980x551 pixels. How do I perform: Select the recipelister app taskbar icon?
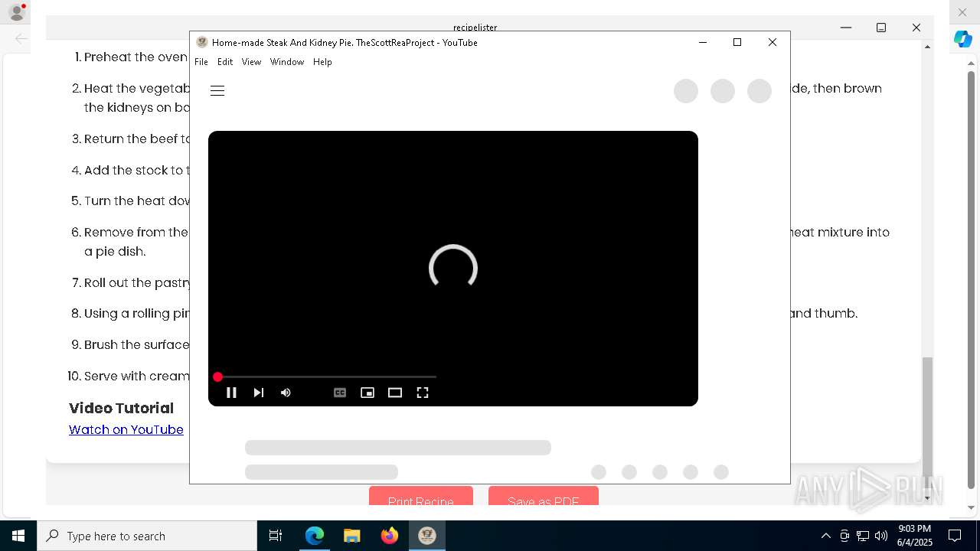coord(426,536)
